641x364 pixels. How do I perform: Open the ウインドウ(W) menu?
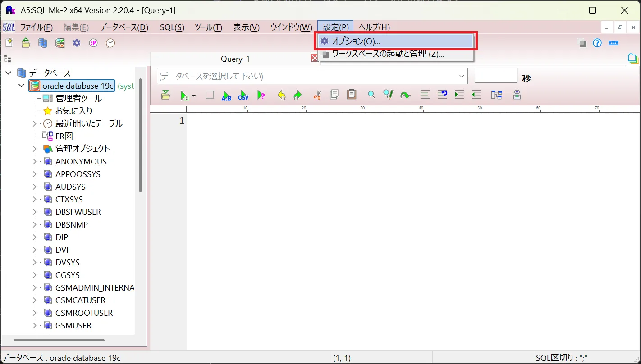coord(291,27)
